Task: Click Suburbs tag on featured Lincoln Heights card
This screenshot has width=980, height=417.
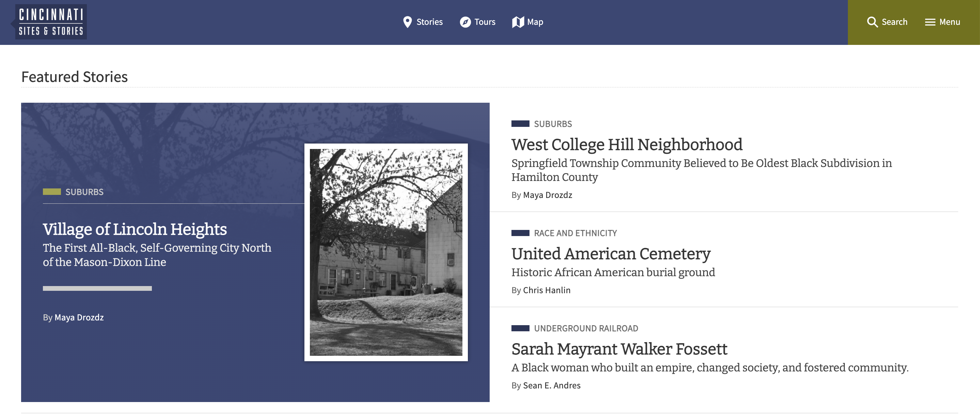Action: (84, 192)
